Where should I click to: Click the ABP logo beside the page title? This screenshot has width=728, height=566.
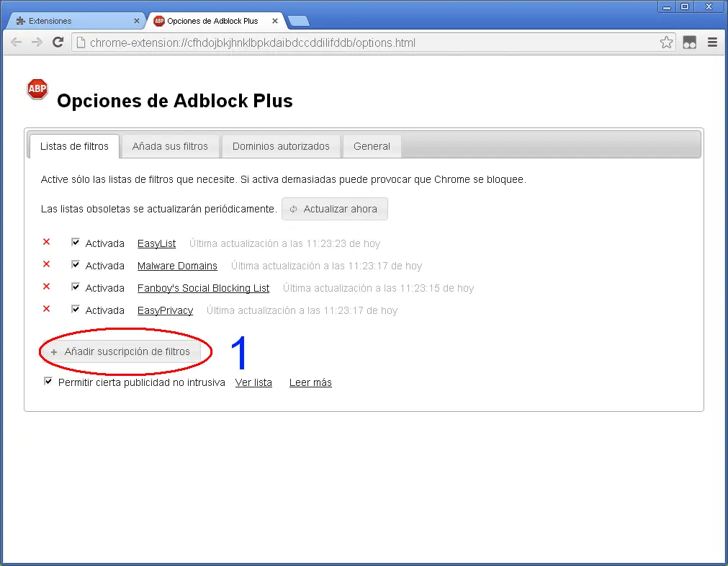click(x=37, y=89)
